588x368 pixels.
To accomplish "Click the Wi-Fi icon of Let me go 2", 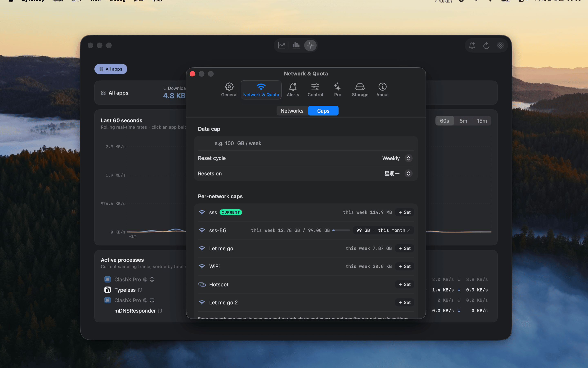I will click(202, 302).
